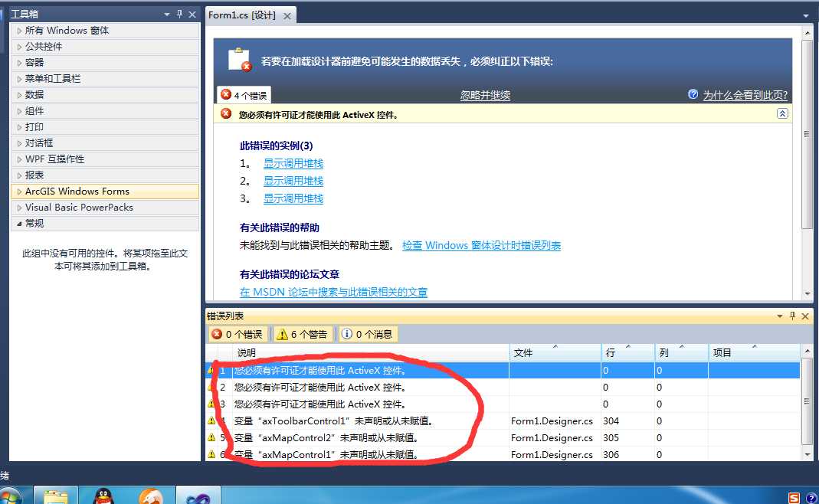819x504 pixels.
Task: Open the File Explorer taskbar icon
Action: click(x=56, y=496)
